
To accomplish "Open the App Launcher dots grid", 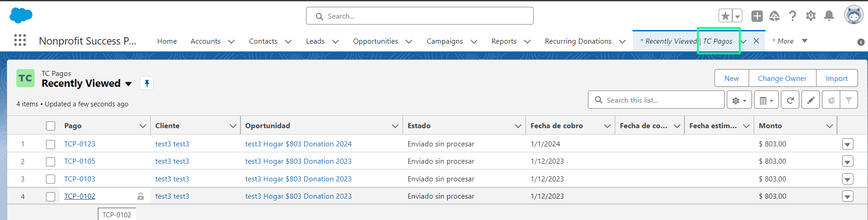I will (20, 40).
